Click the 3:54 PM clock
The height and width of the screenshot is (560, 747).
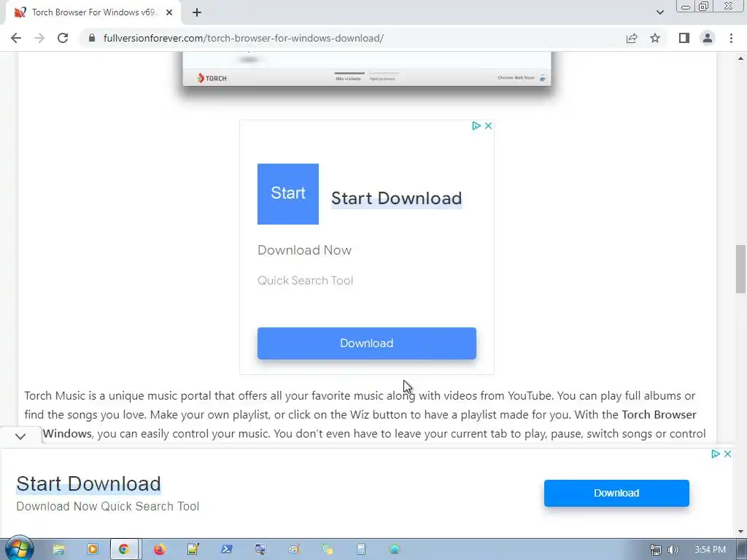(x=711, y=550)
